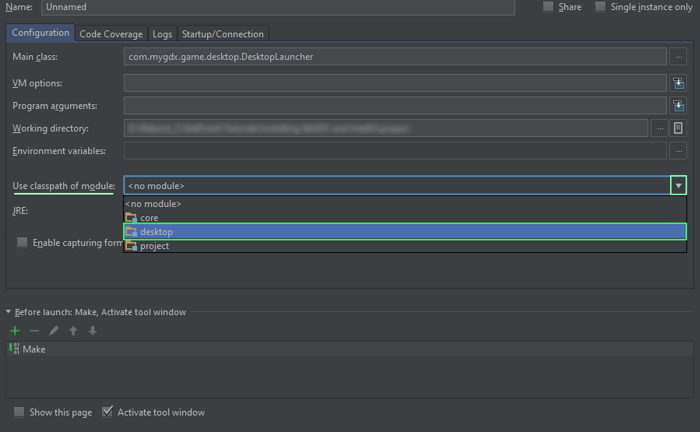Browse for Main class with ellipsis button
700x432 pixels.
(679, 57)
